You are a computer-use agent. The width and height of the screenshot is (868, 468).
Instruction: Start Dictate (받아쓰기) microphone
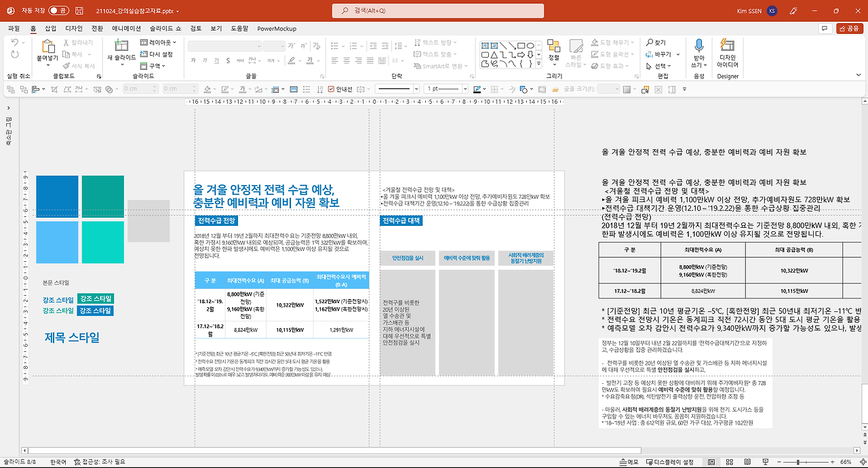coord(699,46)
